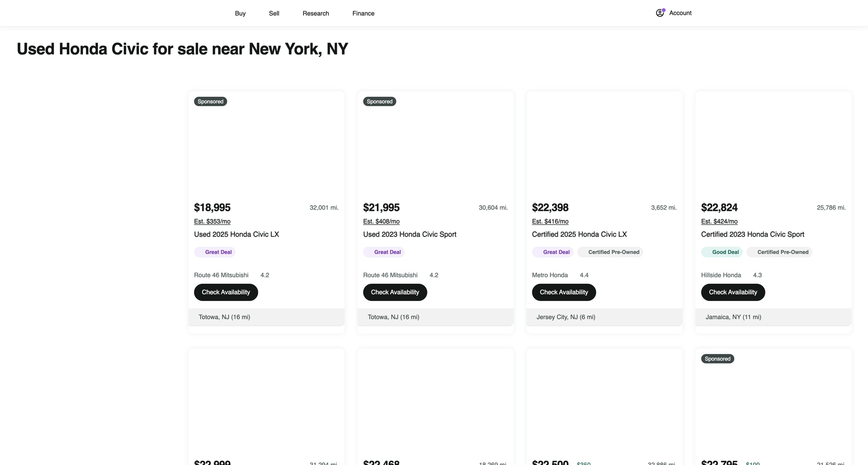Check availability for the $18,995 Civic LX
Viewport: 868px width, 465px height.
[226, 292]
